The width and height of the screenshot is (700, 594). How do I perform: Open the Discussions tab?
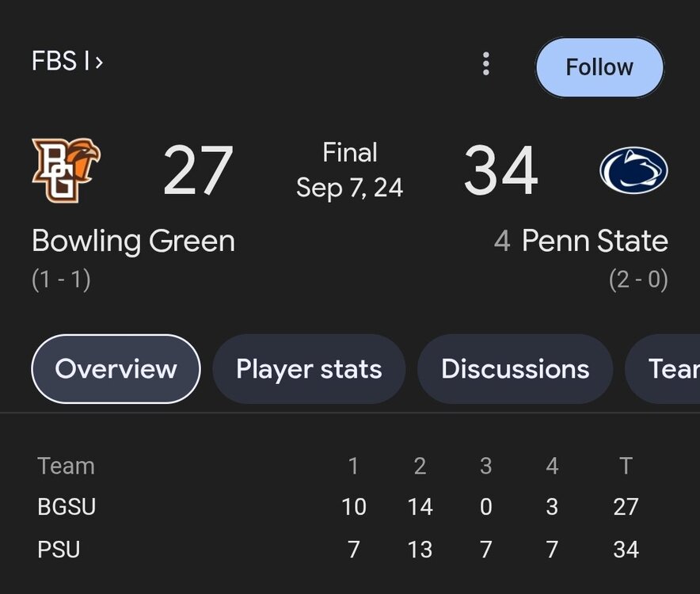point(515,369)
